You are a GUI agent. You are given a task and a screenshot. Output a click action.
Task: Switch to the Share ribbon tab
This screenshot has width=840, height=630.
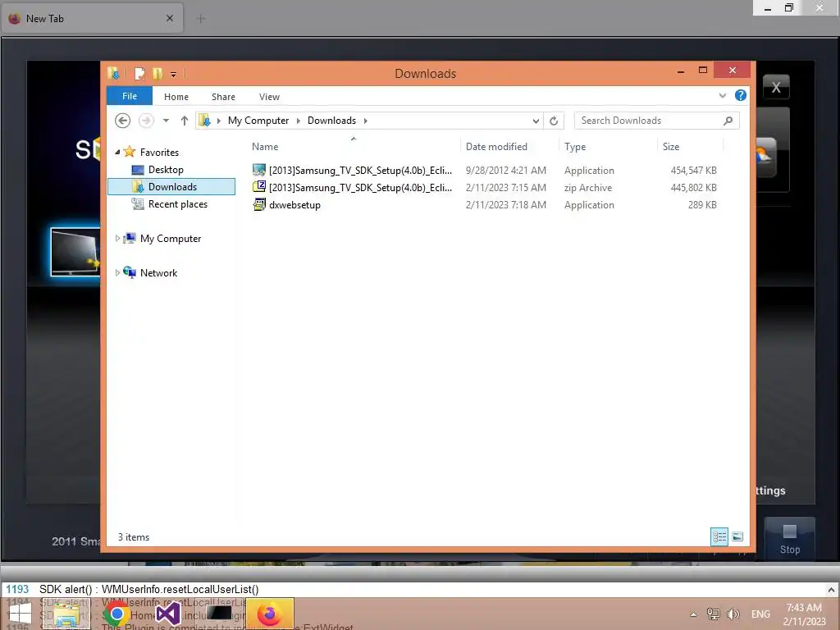coord(223,97)
